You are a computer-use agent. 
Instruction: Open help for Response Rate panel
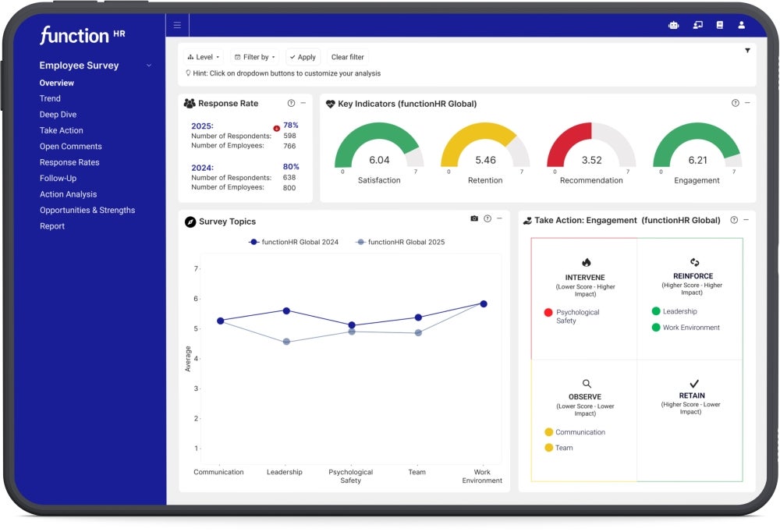pyautogui.click(x=291, y=103)
